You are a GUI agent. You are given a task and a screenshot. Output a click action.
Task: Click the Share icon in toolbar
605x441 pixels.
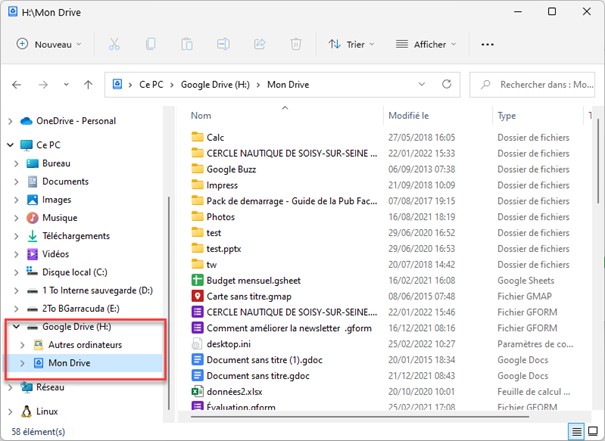259,45
